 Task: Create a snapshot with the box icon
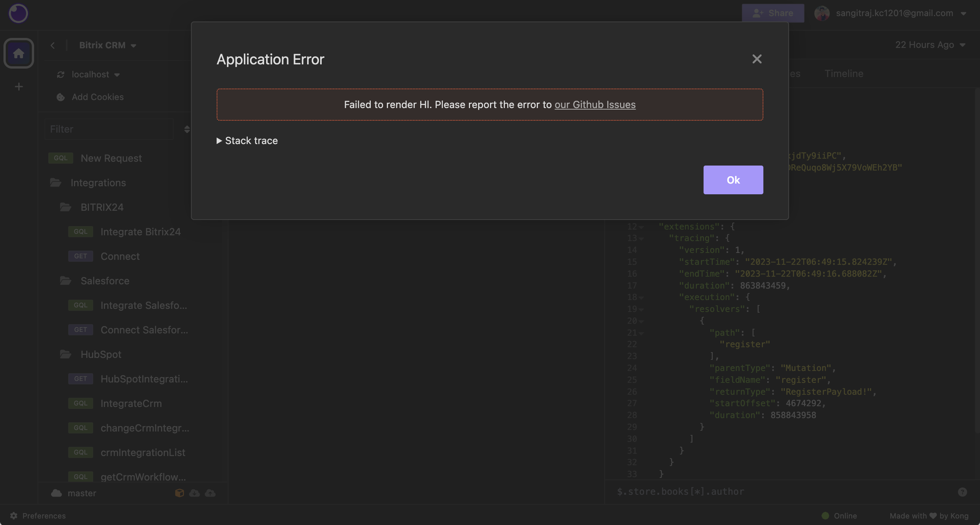click(179, 493)
